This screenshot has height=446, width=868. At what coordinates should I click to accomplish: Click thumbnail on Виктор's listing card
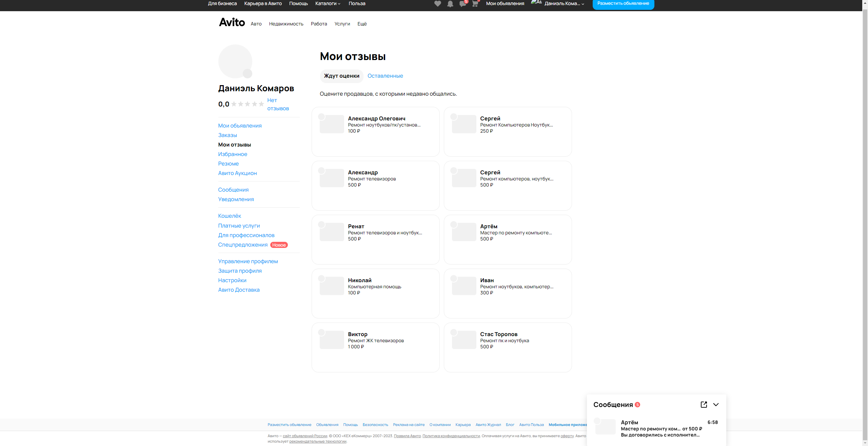[x=332, y=340]
